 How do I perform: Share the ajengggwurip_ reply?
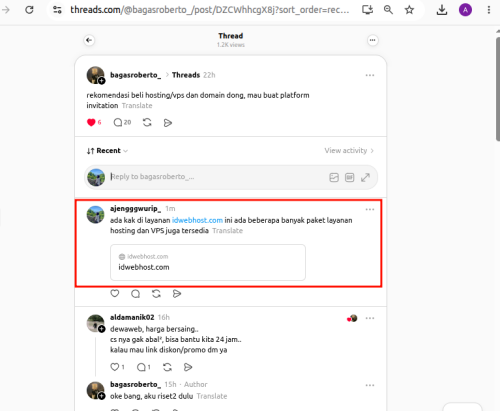pyautogui.click(x=177, y=294)
